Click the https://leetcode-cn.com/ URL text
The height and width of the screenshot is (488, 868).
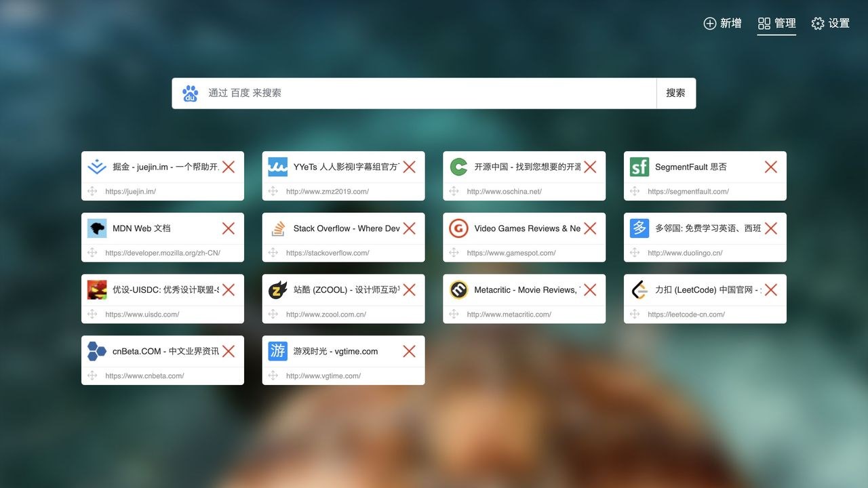686,314
